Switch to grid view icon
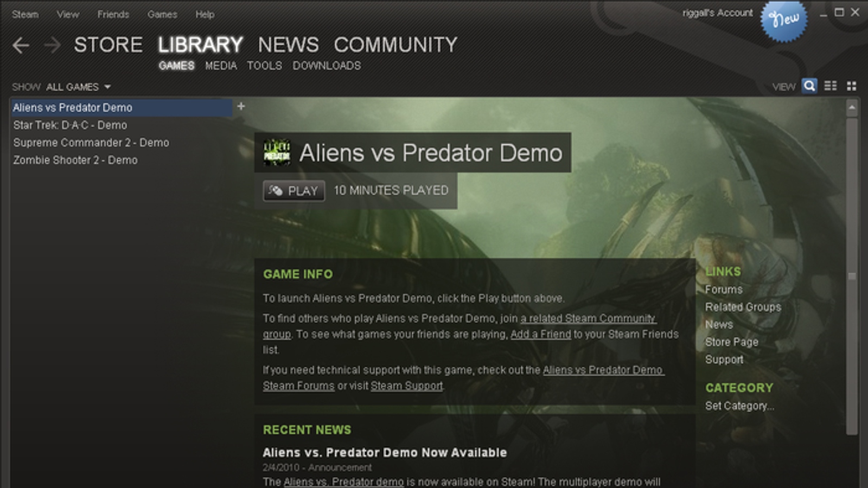Viewport: 868px width, 488px height. click(x=852, y=86)
